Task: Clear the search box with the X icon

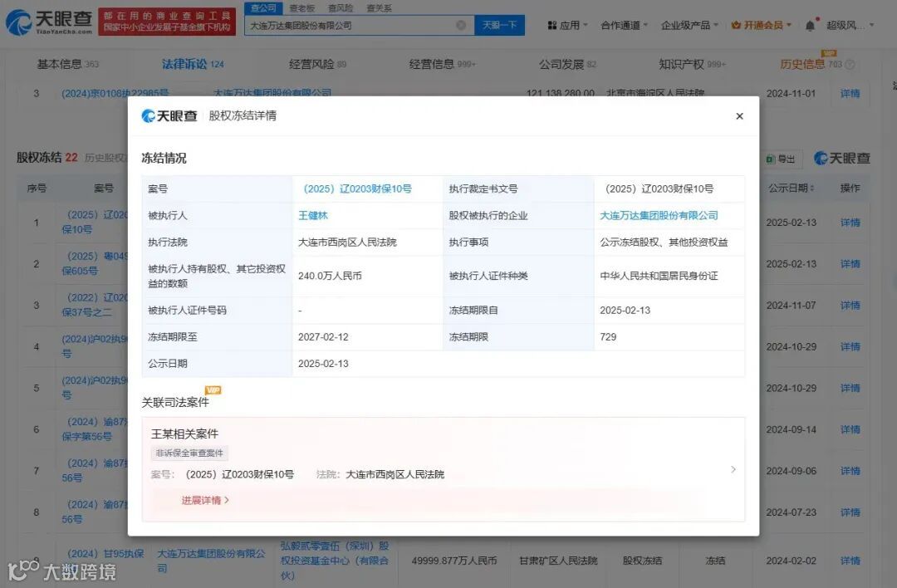Action: click(461, 25)
